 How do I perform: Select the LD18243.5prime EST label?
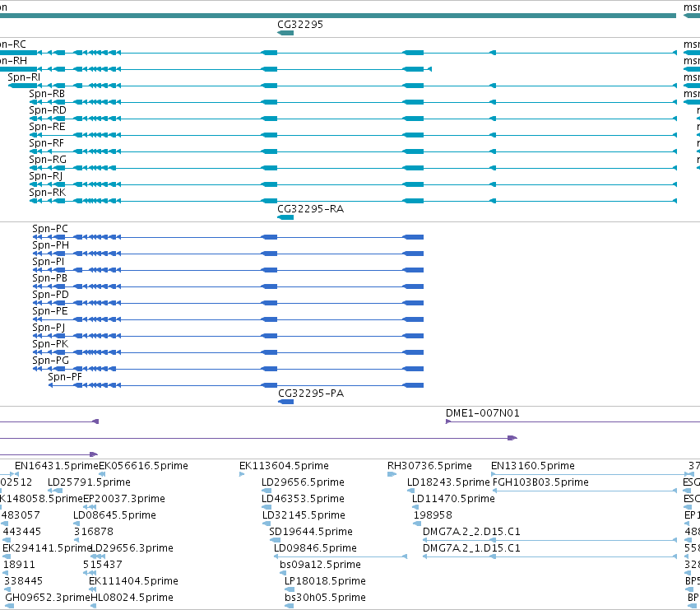click(448, 482)
